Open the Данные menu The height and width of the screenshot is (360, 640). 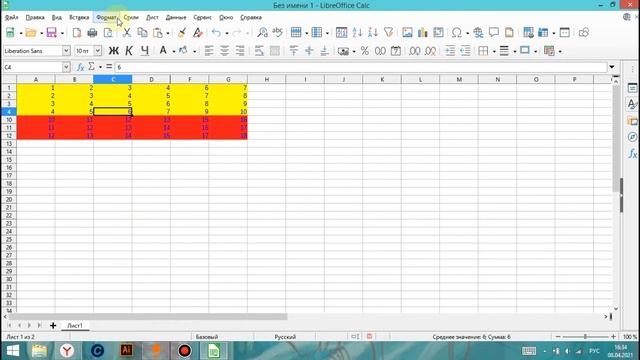pos(176,18)
